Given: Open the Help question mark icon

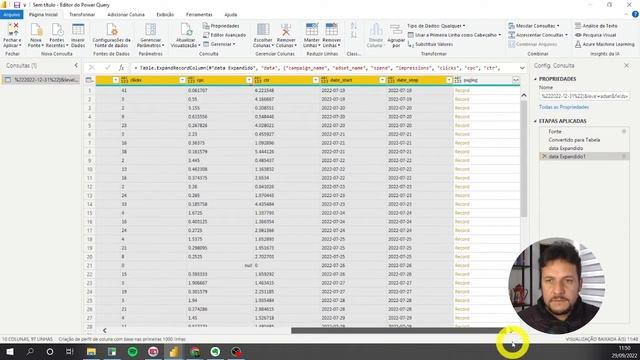Looking at the screenshot, I should point(635,14).
